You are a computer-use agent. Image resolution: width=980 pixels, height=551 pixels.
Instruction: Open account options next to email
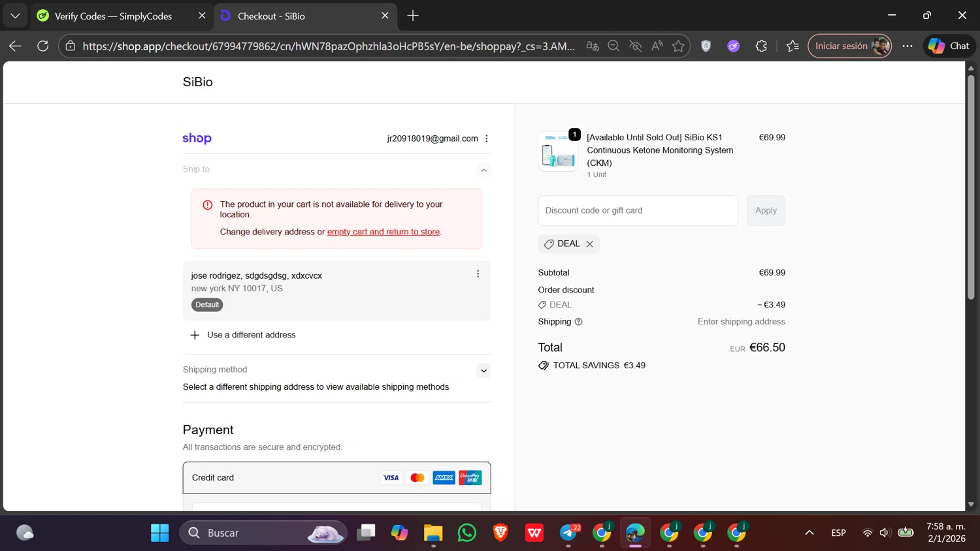click(x=487, y=138)
